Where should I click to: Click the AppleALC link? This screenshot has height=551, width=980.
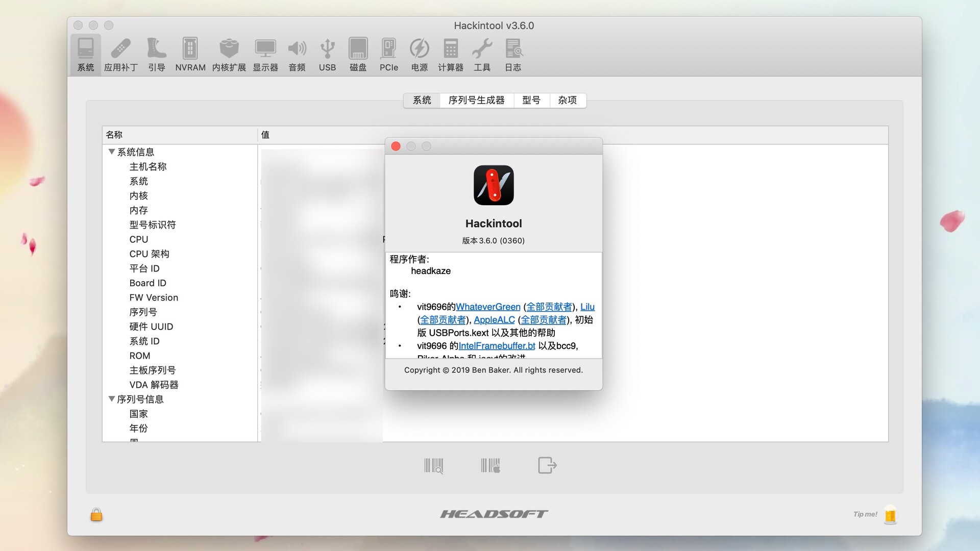[x=494, y=320]
